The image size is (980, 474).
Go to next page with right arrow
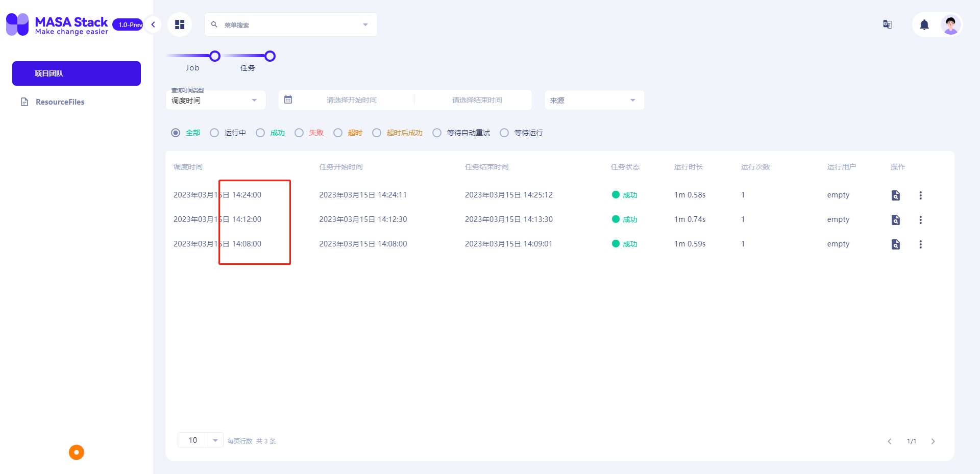click(933, 441)
